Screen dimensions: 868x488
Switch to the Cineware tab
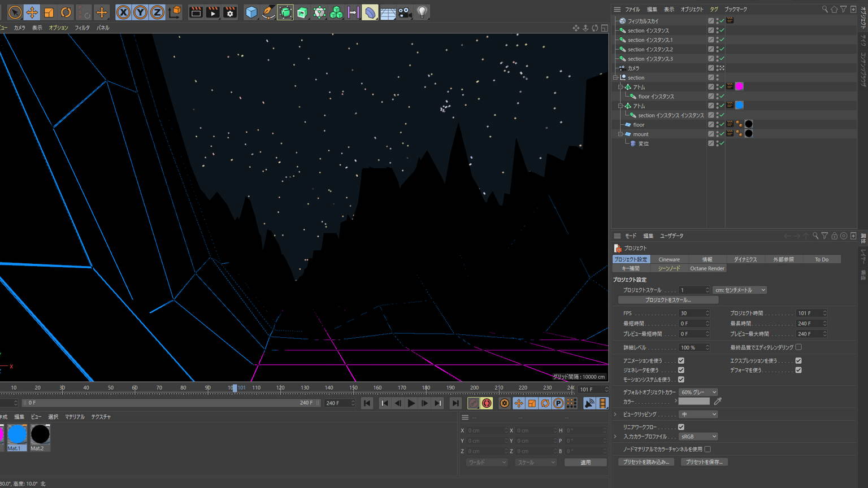tap(669, 259)
